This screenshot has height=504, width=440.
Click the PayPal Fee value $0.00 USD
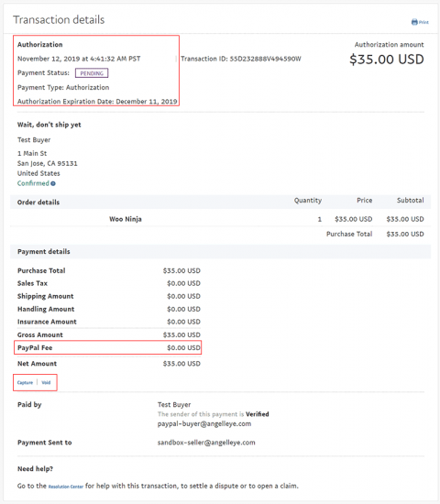point(183,348)
